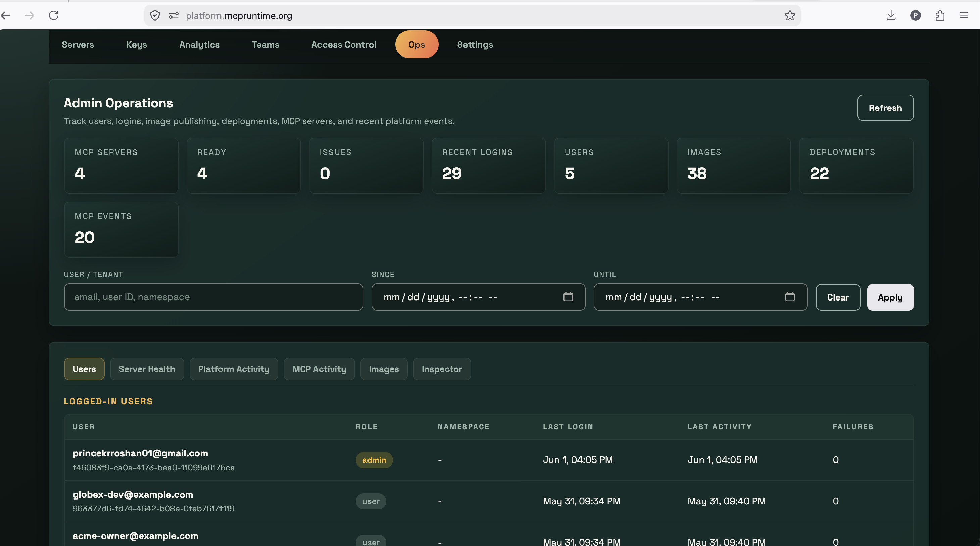Click the MCP Events stat card
Viewport: 980px width, 546px height.
[121, 230]
